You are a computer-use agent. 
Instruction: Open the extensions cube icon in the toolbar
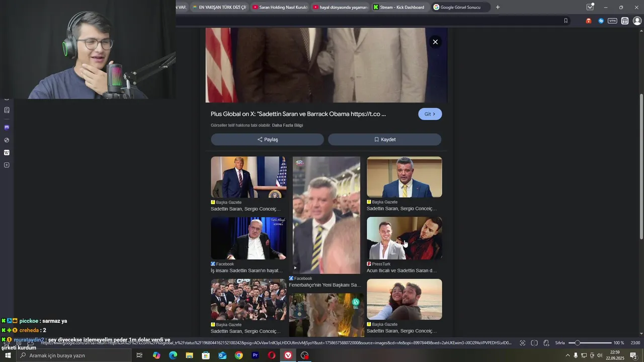click(625, 21)
